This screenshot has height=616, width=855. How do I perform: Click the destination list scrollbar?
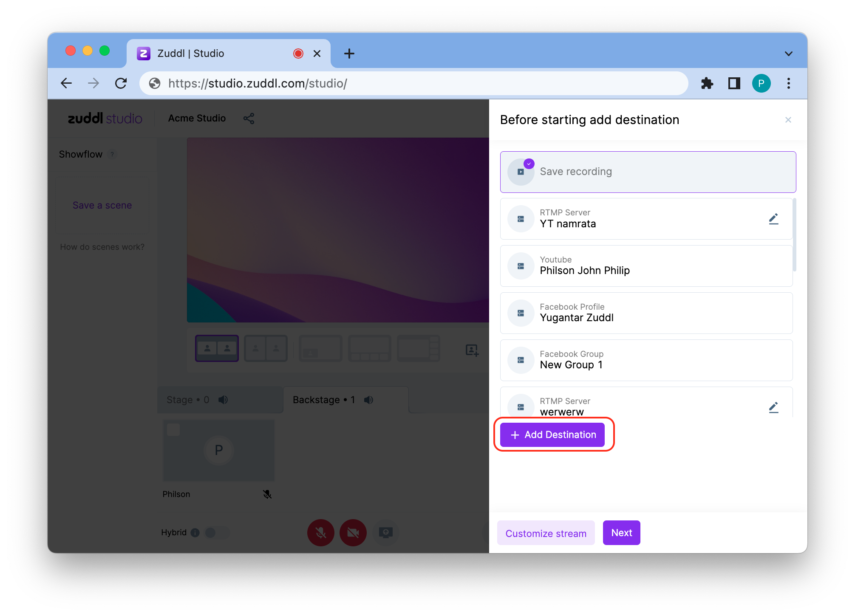point(794,235)
